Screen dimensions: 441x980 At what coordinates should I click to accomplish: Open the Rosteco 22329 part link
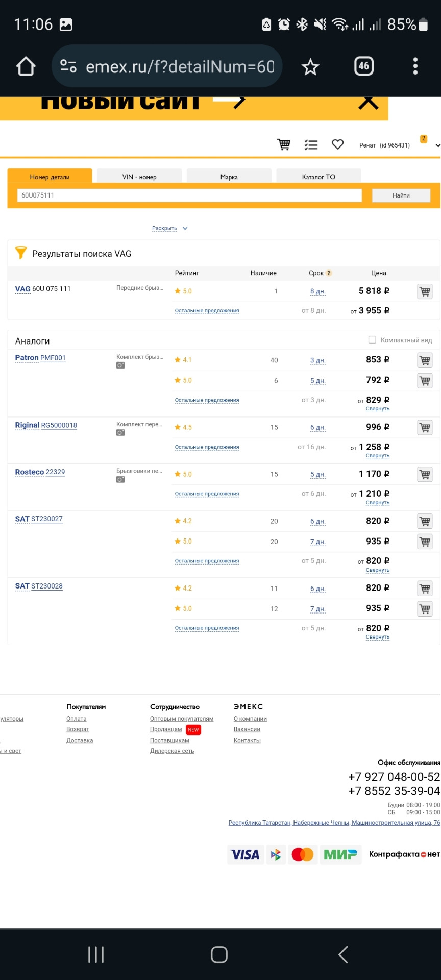tap(55, 472)
